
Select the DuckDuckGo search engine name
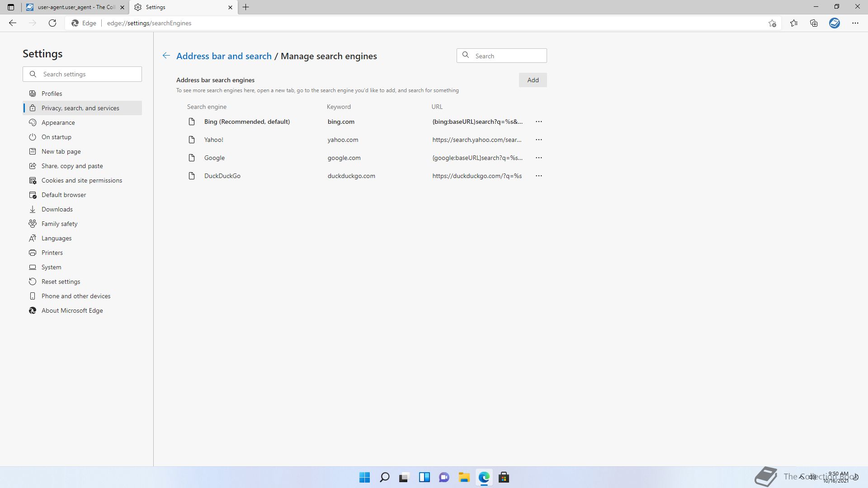coord(222,176)
